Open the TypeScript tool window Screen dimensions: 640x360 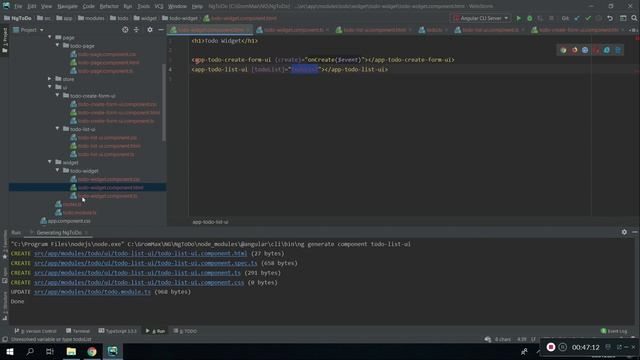118,331
